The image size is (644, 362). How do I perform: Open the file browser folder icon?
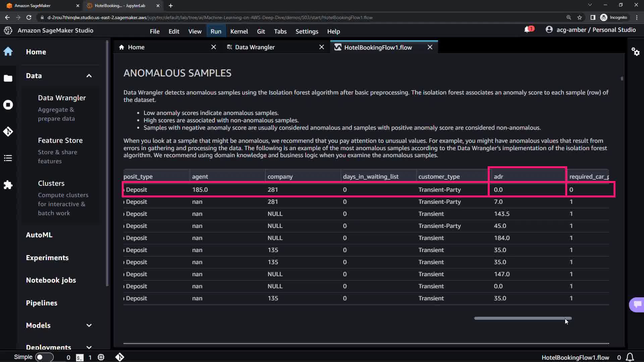8,78
